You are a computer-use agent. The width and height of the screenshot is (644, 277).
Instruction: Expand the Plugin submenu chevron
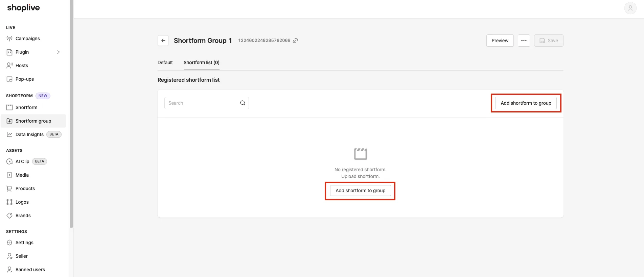click(x=59, y=52)
